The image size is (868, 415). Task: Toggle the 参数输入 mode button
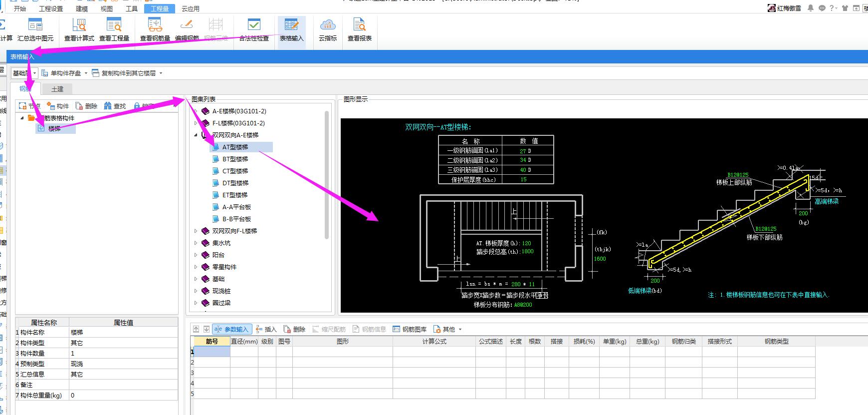pos(231,329)
